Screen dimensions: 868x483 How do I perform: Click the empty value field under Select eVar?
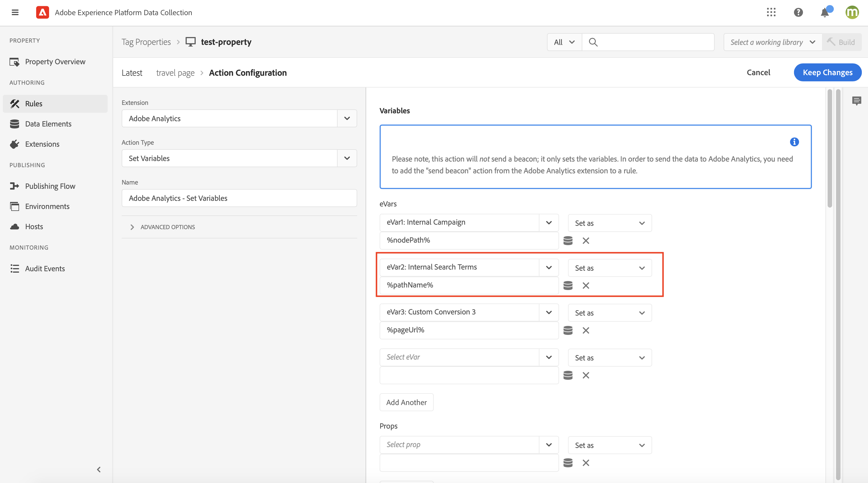coord(469,375)
